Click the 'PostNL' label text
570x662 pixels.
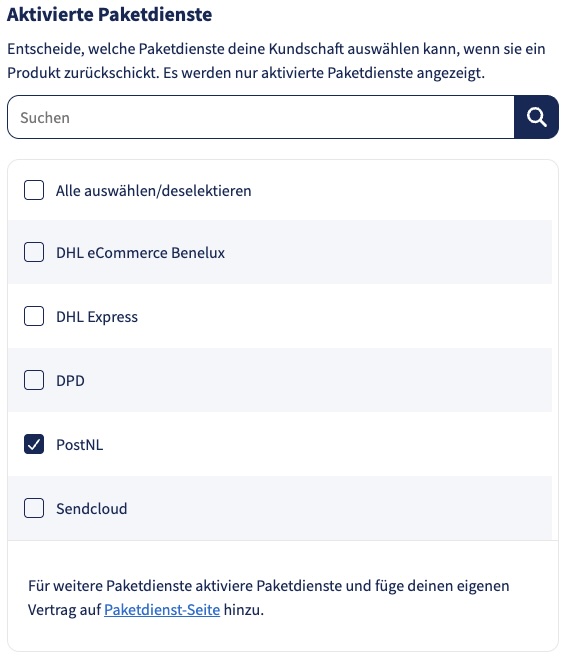(x=80, y=445)
